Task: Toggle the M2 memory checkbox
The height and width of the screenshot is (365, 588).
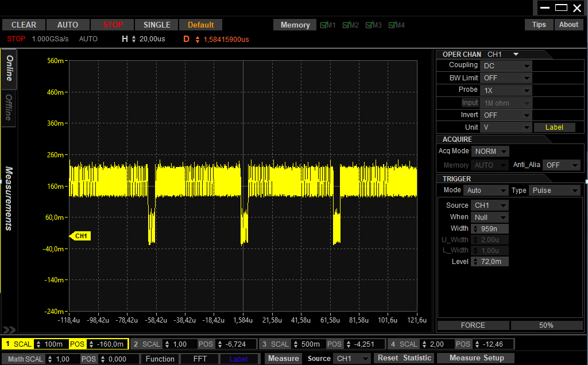Action: click(x=346, y=25)
